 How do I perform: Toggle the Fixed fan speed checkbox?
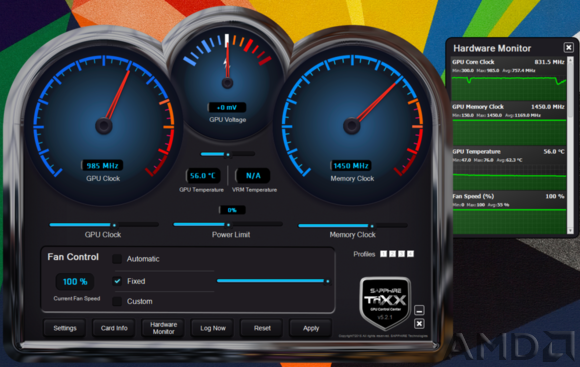click(x=117, y=281)
